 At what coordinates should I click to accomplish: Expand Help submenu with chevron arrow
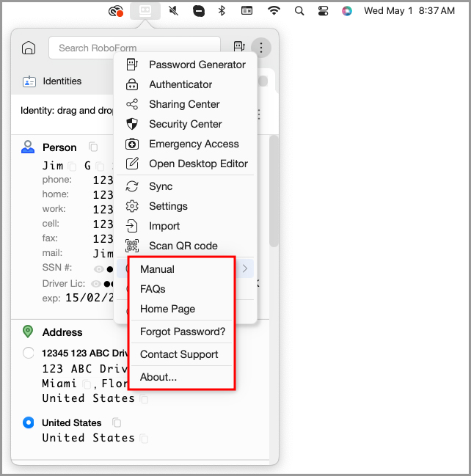pyautogui.click(x=245, y=268)
